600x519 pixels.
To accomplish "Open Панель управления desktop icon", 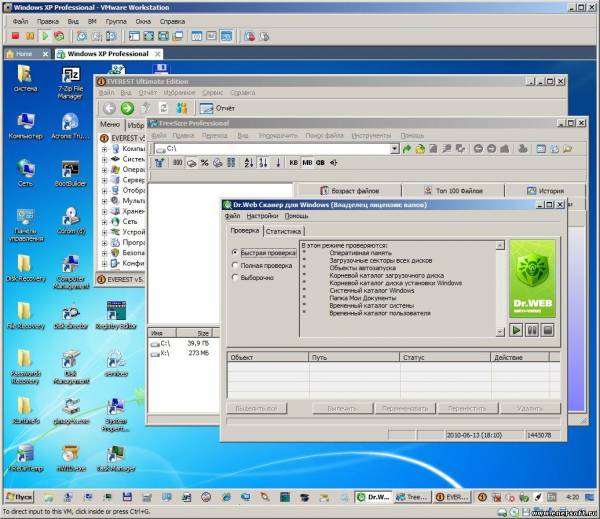I will 25,225.
